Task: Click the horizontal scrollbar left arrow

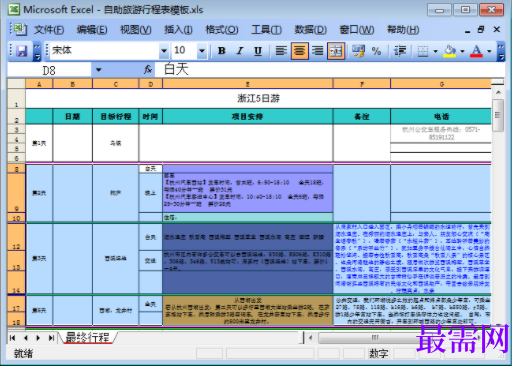Action: coord(310,338)
